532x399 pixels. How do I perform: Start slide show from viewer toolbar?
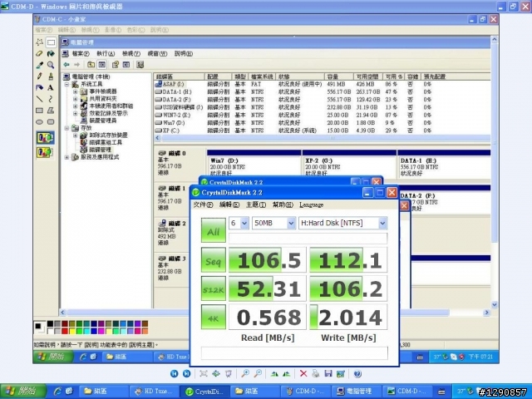[229, 373]
